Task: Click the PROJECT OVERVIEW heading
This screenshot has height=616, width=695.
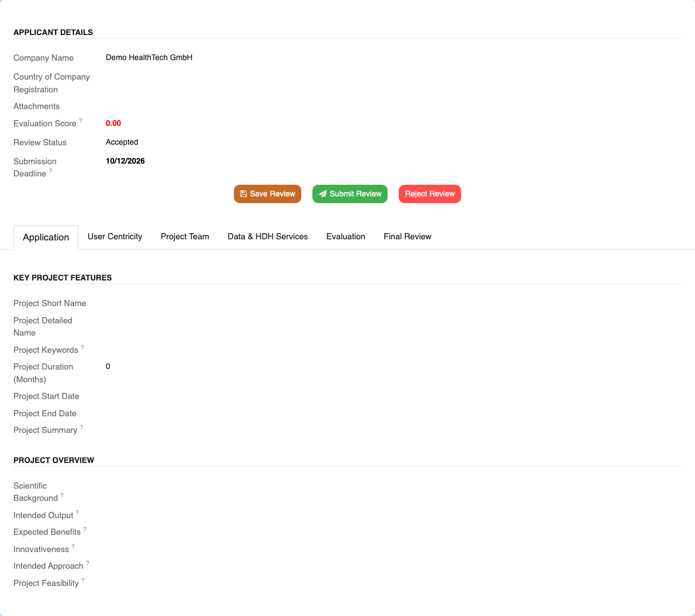Action: point(53,460)
